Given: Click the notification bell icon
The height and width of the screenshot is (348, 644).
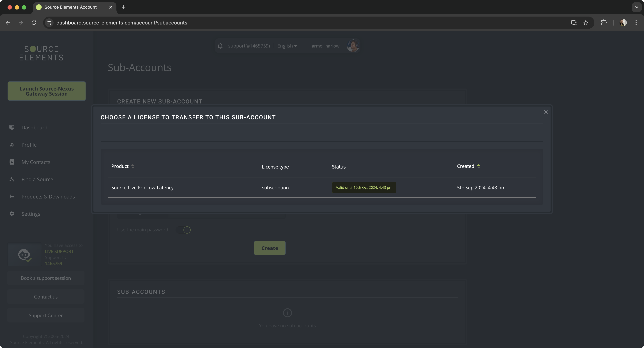Looking at the screenshot, I should click(220, 46).
